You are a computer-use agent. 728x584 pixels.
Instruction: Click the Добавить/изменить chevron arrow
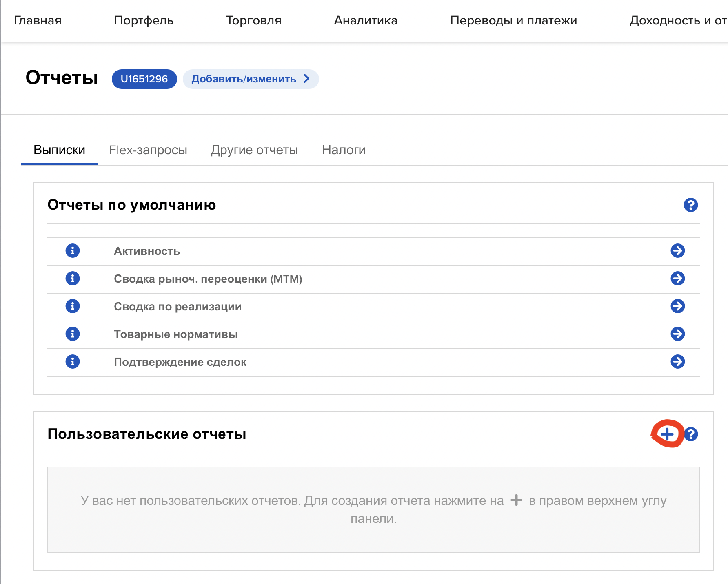pyautogui.click(x=306, y=79)
